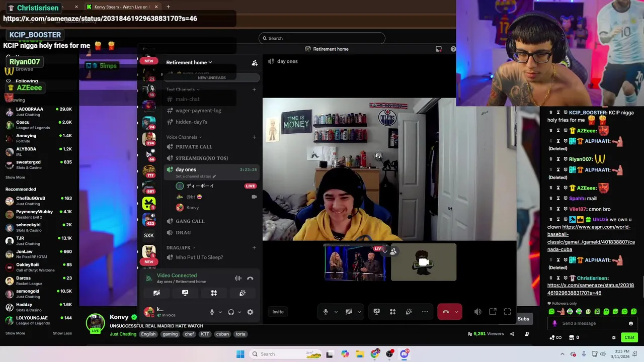Viewport: 644px width, 362px height.
Task: Open camera device dropdown in call controls
Action: pyautogui.click(x=359, y=312)
